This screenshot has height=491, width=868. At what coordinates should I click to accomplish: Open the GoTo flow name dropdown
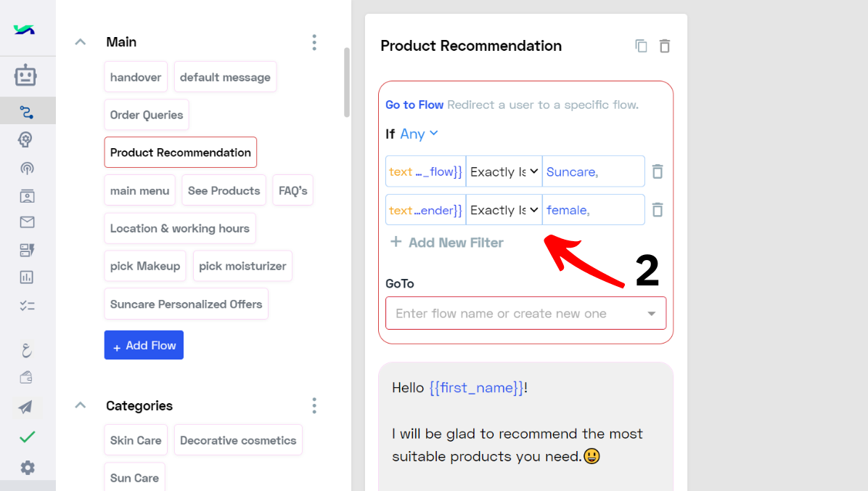pos(525,313)
